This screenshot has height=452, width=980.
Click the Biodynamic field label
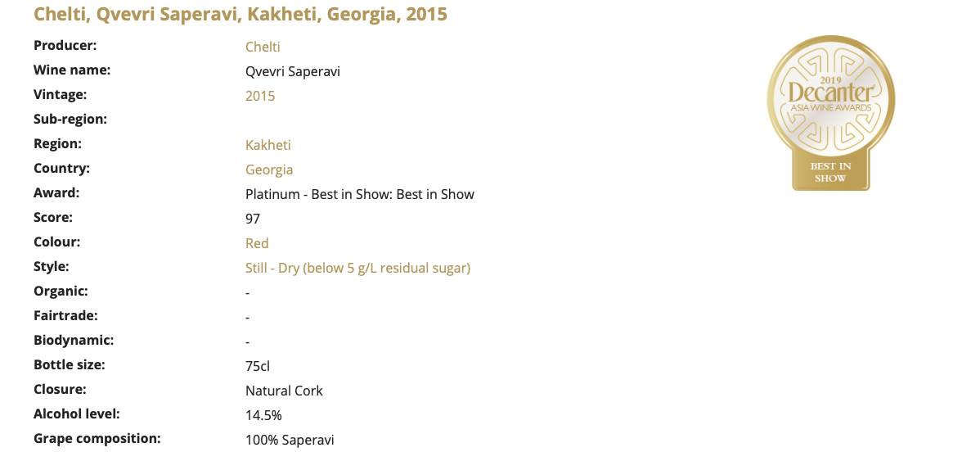point(73,341)
